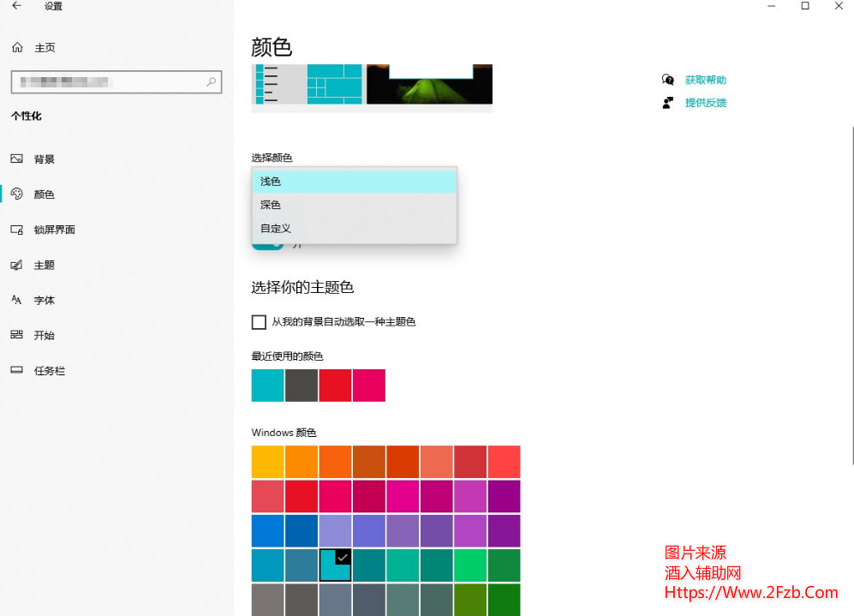Image resolution: width=854 pixels, height=616 pixels.
Task: Pick the recent teal color swatch
Action: coord(267,386)
